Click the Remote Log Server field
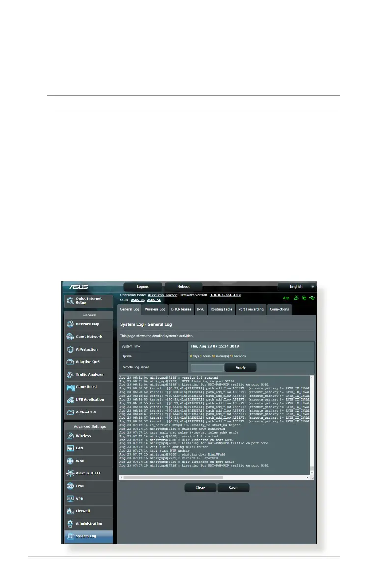Viewport: 390px width, 588px height. 207,368
